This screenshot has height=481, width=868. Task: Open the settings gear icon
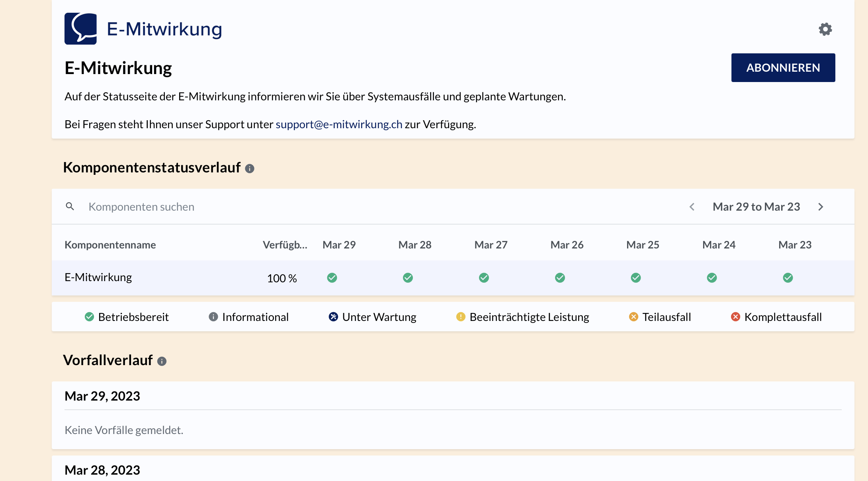[825, 29]
